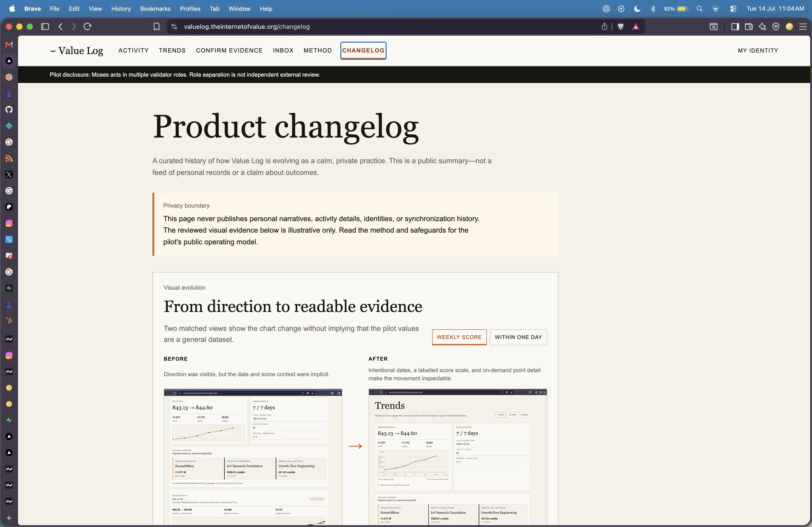Open the Bluetooth status menu

[653, 9]
